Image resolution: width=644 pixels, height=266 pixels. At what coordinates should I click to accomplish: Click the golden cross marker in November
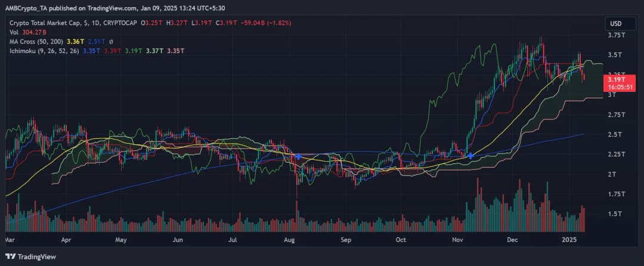(470, 156)
